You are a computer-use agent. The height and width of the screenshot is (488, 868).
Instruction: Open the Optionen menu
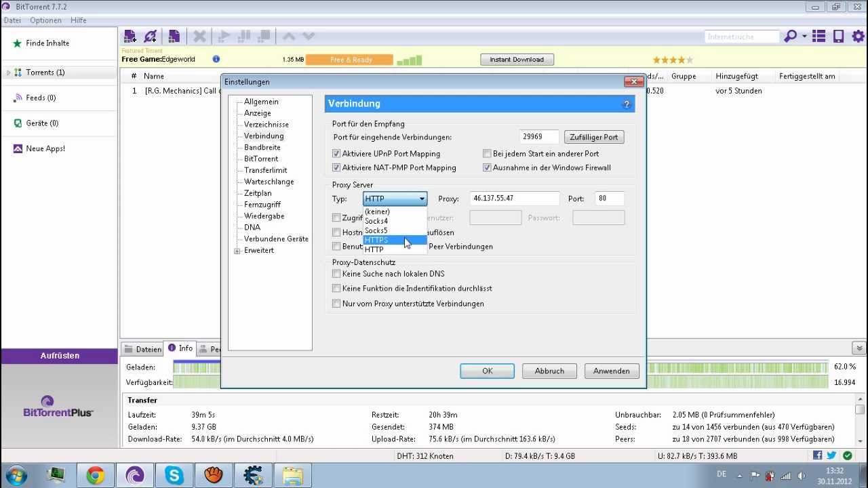(45, 20)
